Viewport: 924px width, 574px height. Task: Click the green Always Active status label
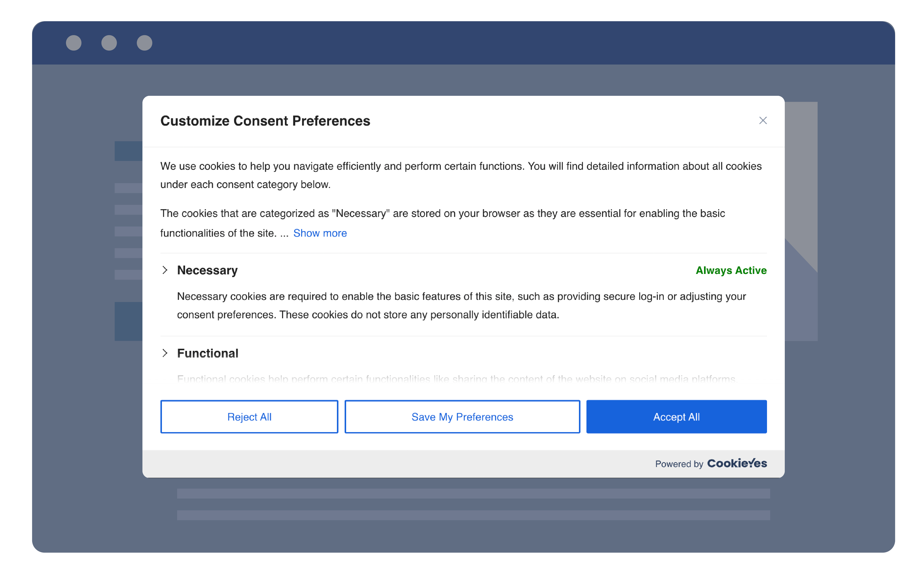731,270
